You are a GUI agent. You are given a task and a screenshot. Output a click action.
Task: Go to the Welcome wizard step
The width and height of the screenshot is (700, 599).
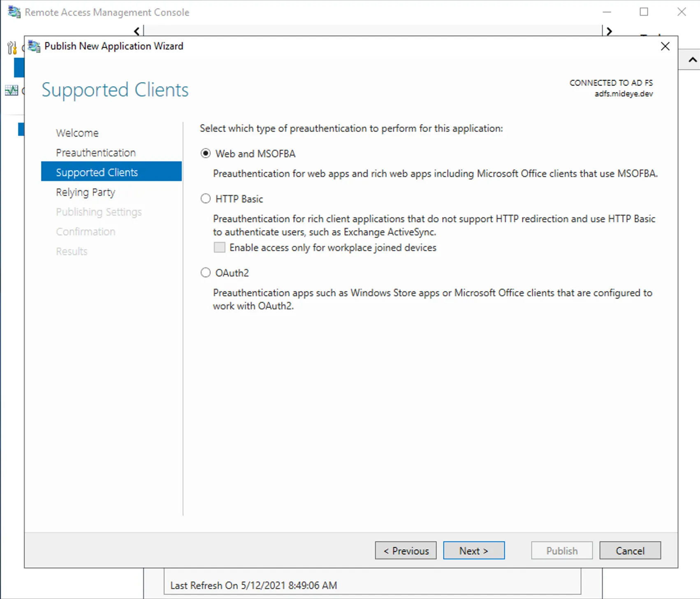point(77,132)
